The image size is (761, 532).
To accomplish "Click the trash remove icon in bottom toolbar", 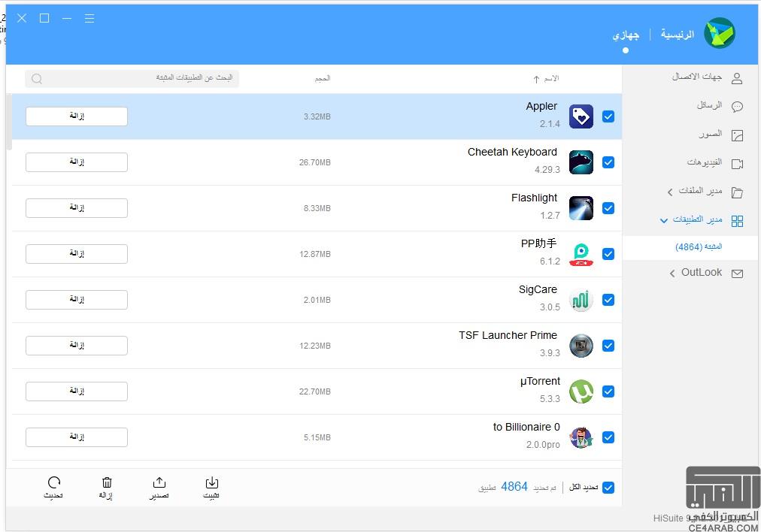I will point(107,482).
